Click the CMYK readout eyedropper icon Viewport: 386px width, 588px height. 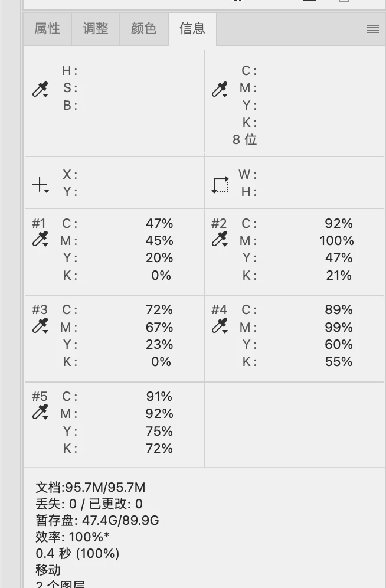[x=220, y=90]
